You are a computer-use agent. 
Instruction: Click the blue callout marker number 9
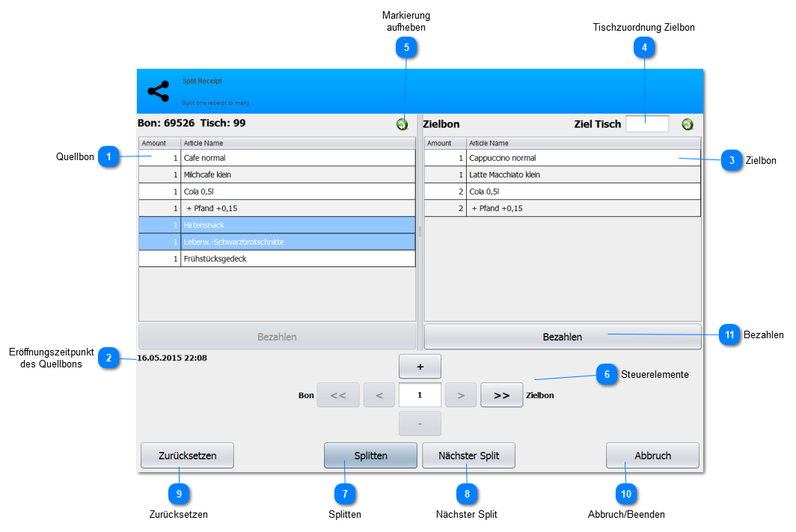coord(179,494)
